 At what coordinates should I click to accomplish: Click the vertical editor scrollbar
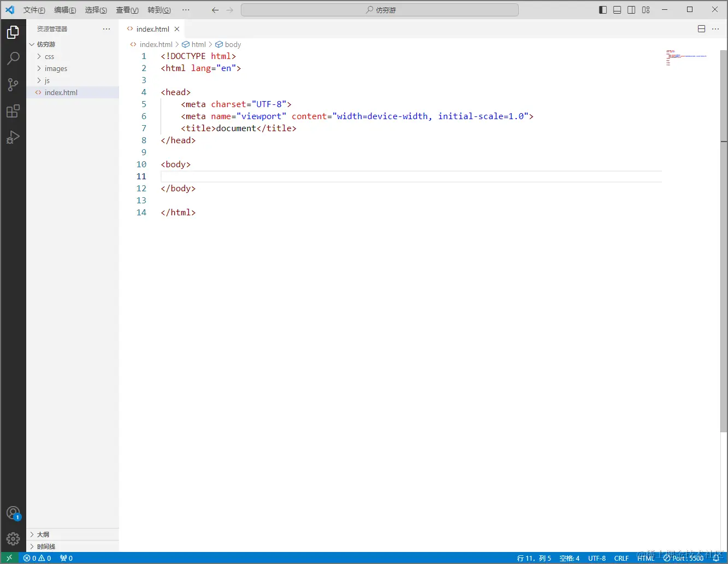click(x=724, y=240)
